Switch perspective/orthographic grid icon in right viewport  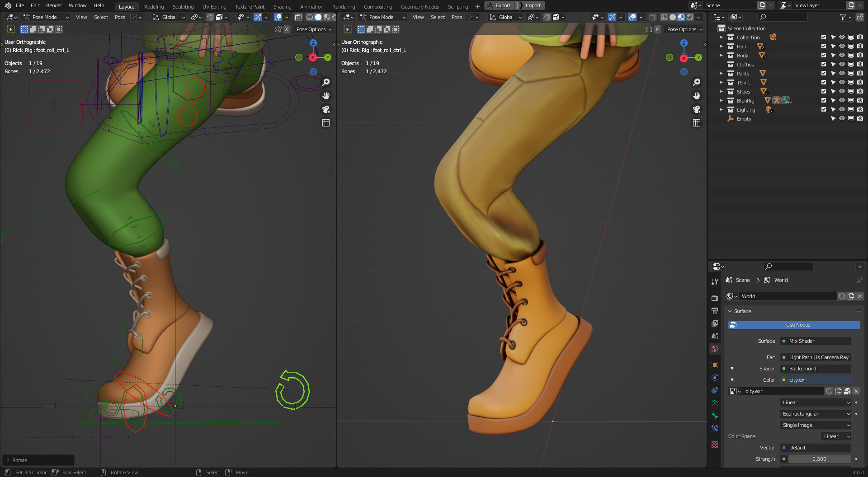tap(697, 123)
